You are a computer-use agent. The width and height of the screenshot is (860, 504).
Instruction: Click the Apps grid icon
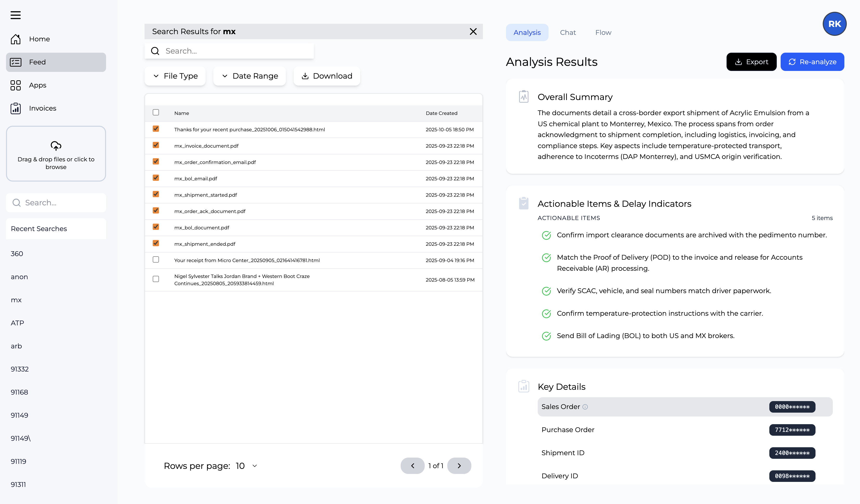[x=15, y=85]
